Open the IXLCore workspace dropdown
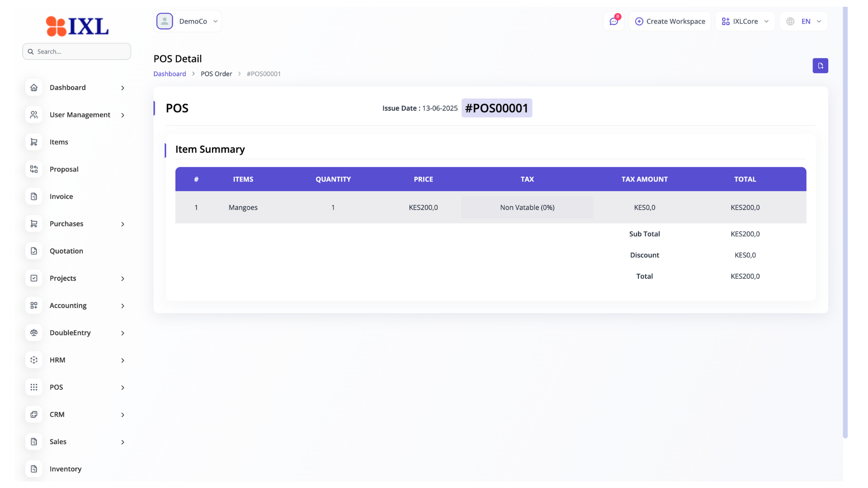The width and height of the screenshot is (868, 488). 745,21
